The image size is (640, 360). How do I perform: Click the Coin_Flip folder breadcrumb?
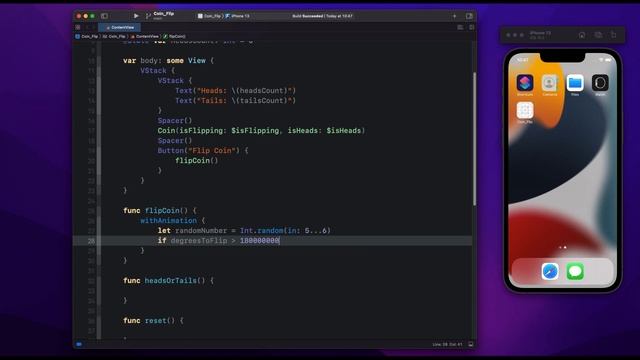tap(114, 36)
